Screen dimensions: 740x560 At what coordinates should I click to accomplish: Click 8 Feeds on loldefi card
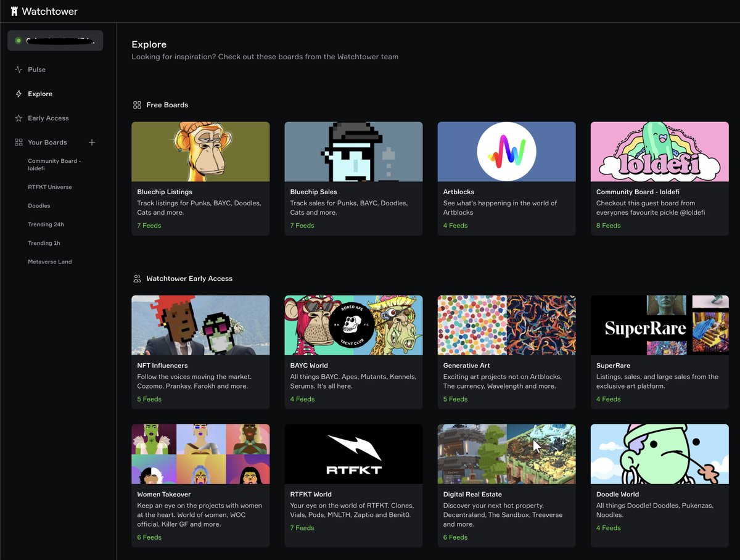(608, 226)
